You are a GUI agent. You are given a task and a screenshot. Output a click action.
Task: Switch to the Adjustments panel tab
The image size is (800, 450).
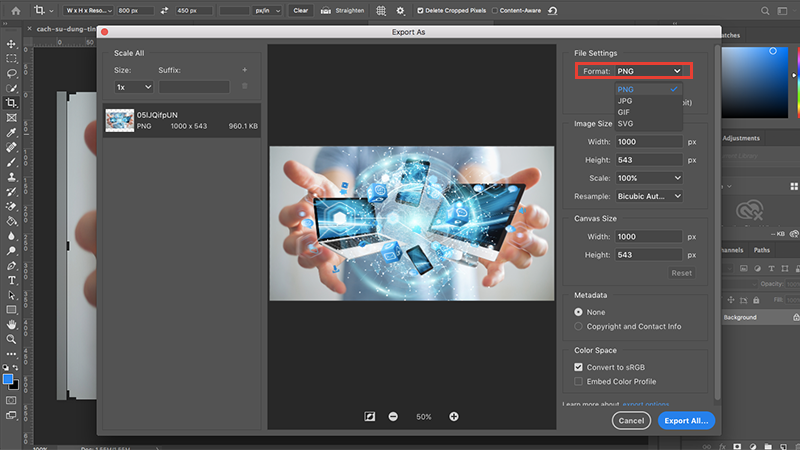[x=741, y=138]
